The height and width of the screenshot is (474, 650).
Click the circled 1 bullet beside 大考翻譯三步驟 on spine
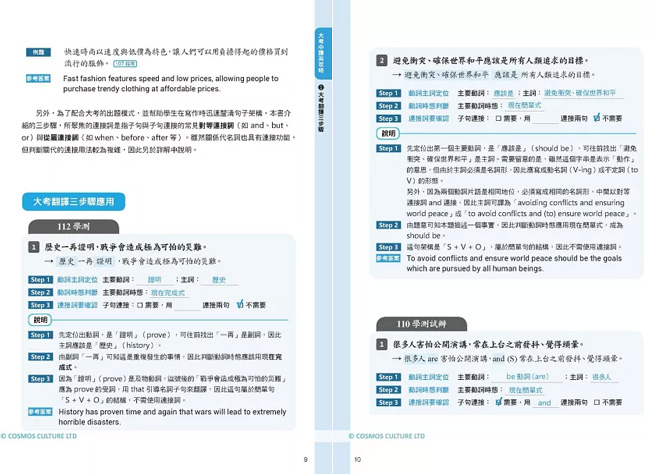click(320, 87)
